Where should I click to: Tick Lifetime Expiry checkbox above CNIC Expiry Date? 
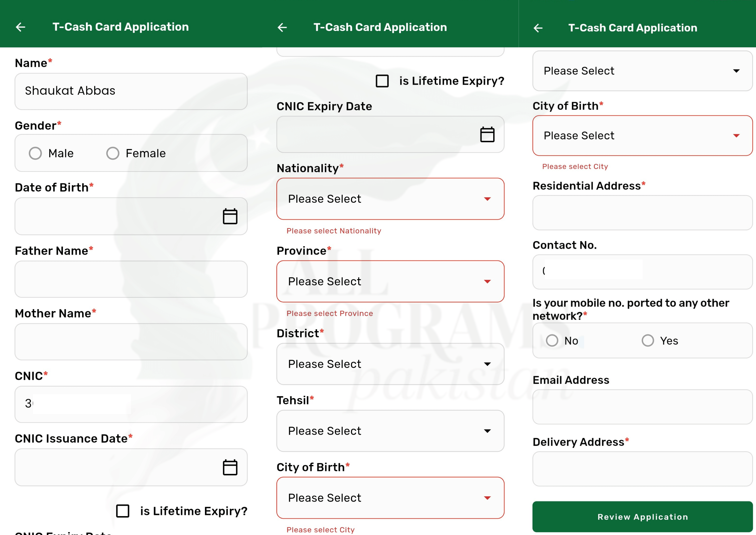pos(382,81)
